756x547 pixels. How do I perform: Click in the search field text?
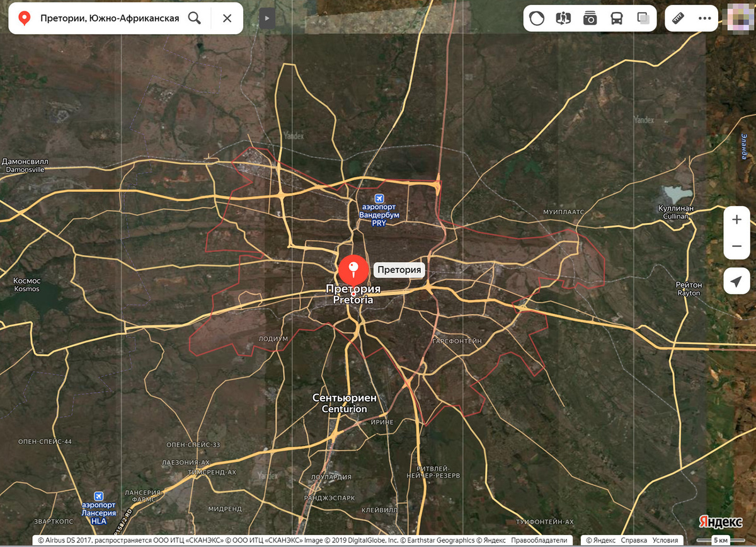coord(110,18)
